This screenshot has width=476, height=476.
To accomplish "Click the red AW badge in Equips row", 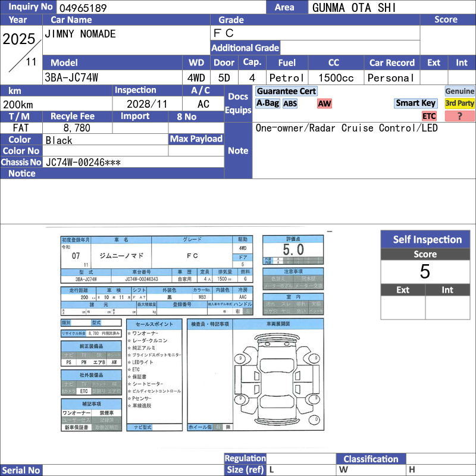I will click(x=324, y=104).
